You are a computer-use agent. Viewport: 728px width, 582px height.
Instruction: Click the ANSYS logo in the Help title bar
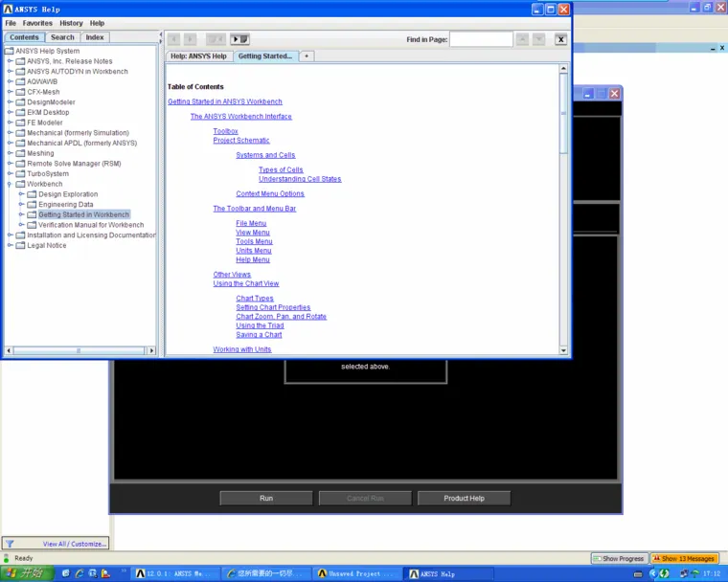[8, 9]
